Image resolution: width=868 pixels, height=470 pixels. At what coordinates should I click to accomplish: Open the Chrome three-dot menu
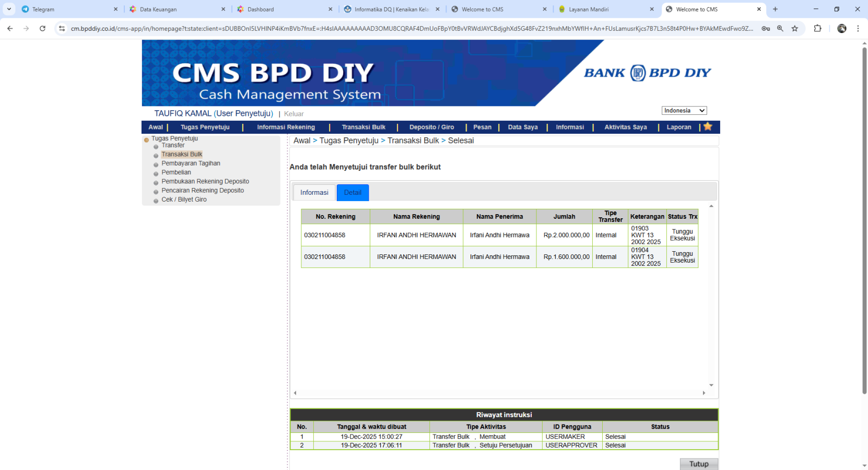coord(858,29)
